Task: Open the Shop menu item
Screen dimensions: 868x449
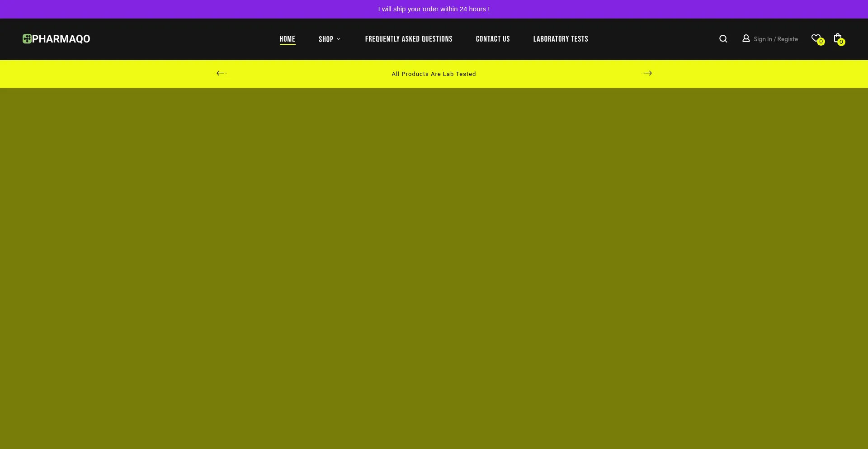Action: tap(326, 39)
